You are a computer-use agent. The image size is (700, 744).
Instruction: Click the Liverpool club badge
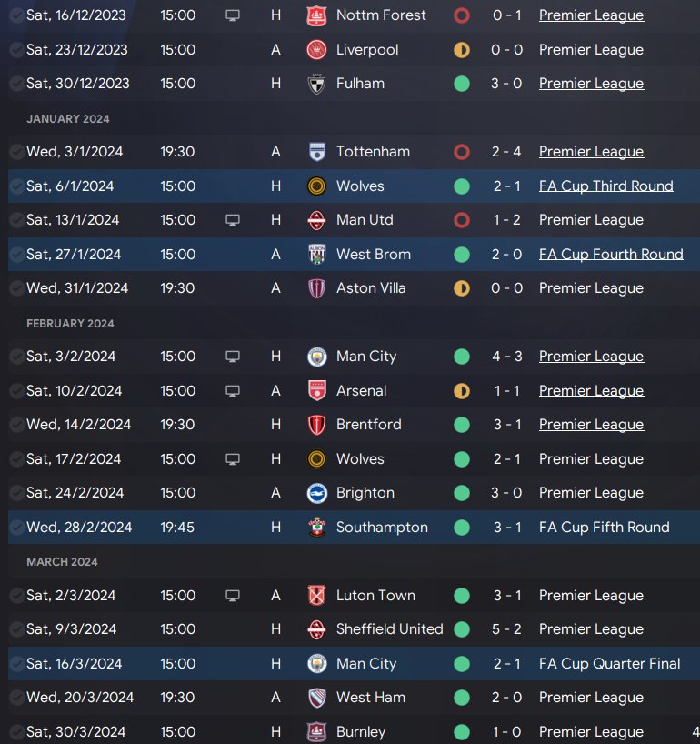coord(316,50)
